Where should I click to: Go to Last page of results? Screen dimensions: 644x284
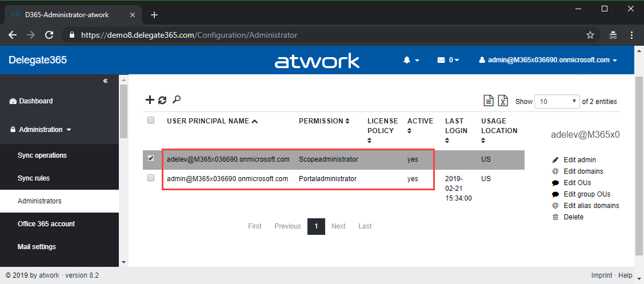[365, 226]
